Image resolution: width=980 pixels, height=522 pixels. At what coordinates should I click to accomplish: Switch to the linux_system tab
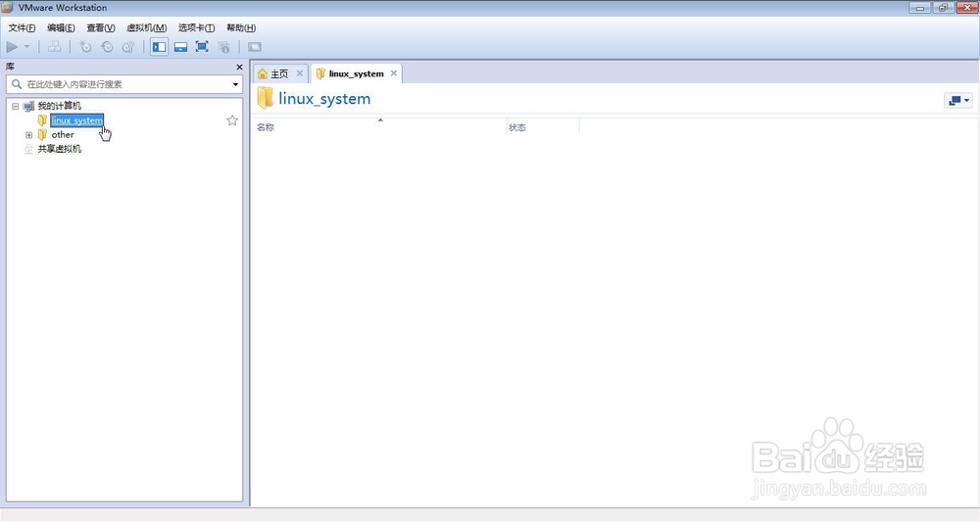(x=356, y=73)
